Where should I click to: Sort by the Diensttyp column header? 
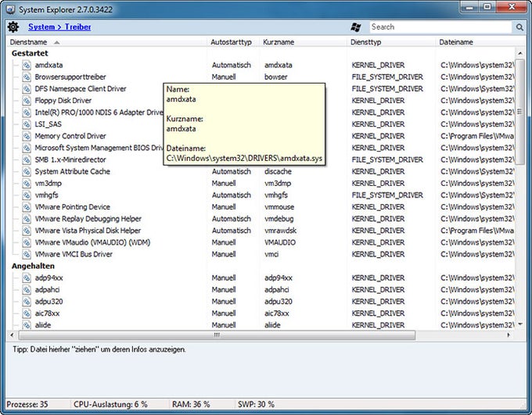click(391, 42)
